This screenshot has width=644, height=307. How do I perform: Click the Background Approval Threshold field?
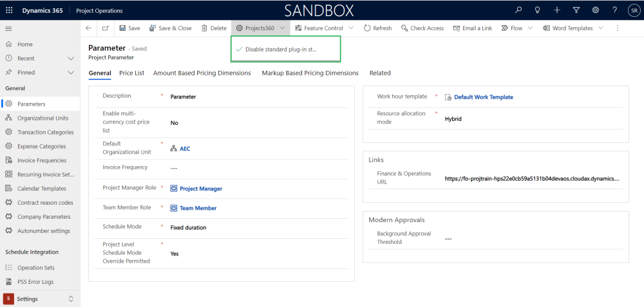(533, 239)
